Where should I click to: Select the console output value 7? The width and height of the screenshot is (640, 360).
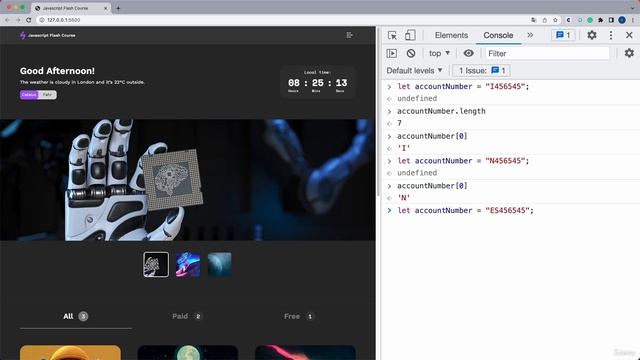(x=400, y=123)
